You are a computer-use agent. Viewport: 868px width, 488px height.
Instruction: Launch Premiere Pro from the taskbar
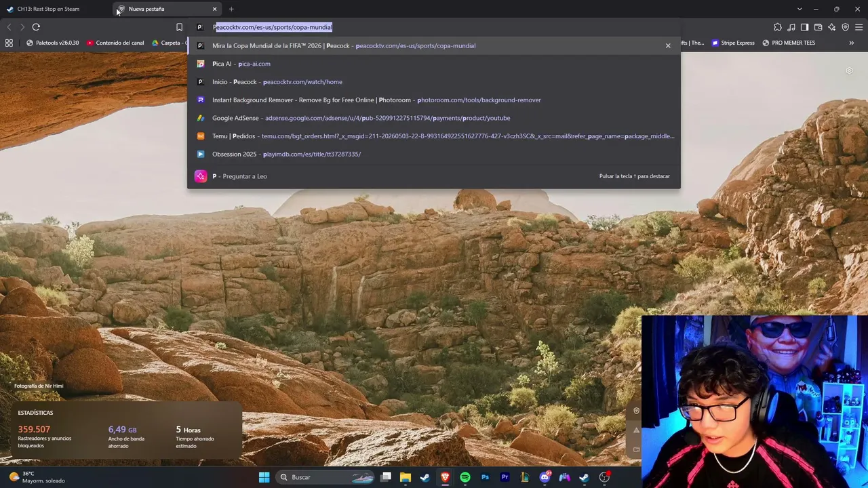(505, 477)
